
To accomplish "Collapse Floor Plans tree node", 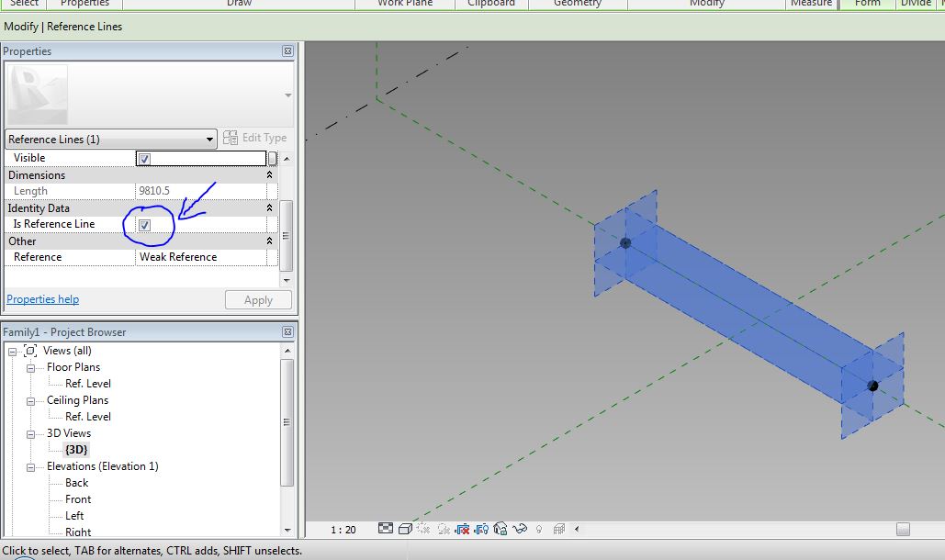I will (30, 368).
